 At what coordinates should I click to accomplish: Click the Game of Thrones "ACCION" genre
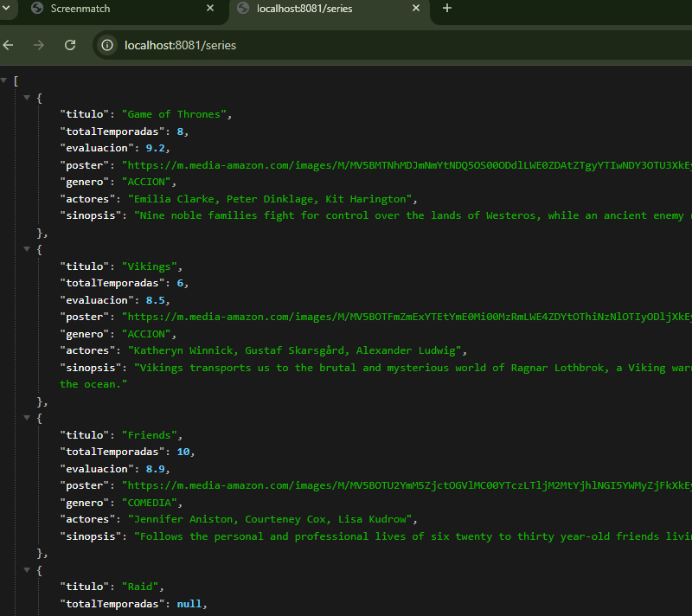[x=146, y=182]
